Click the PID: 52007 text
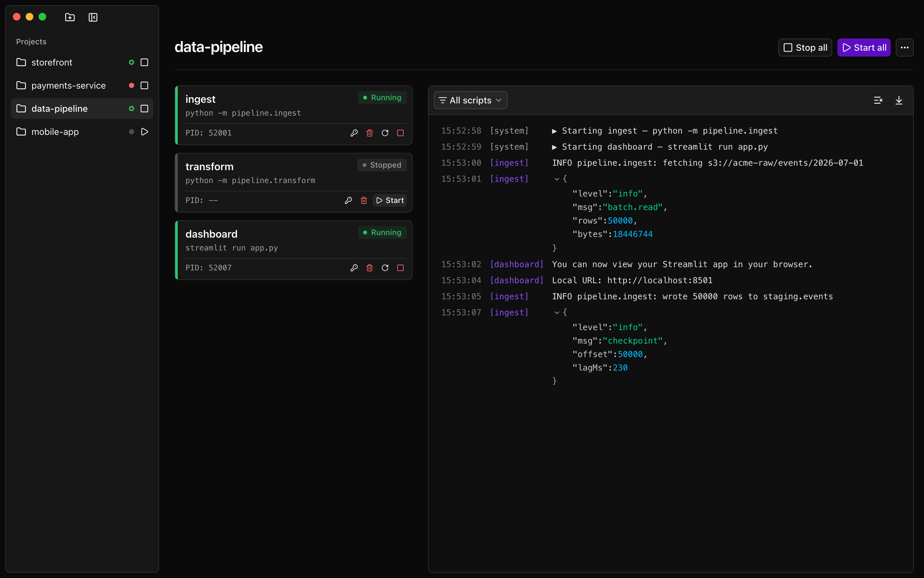Viewport: 924px width, 578px height. tap(209, 268)
